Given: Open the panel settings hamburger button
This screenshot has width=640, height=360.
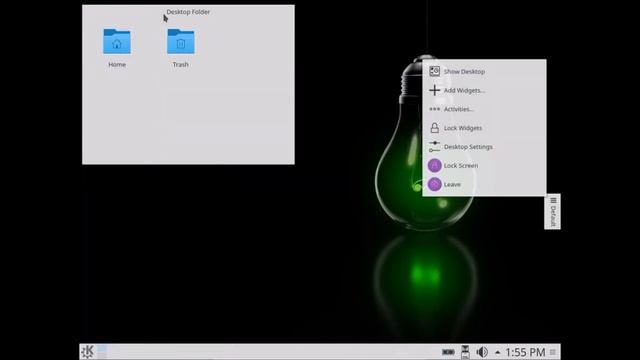Looking at the screenshot, I should pos(553,352).
